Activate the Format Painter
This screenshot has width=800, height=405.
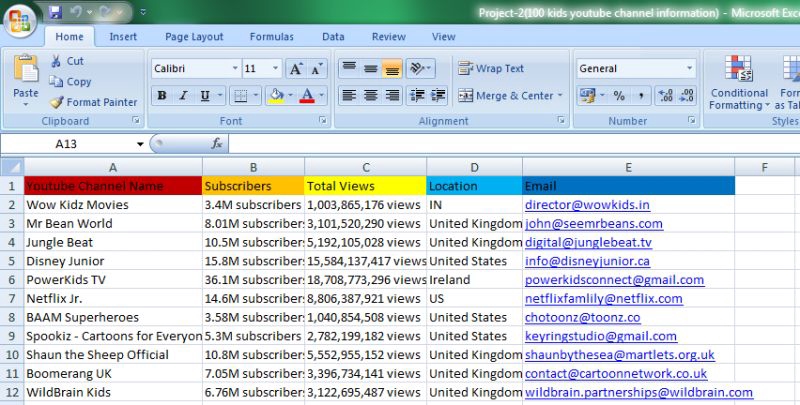(x=94, y=102)
